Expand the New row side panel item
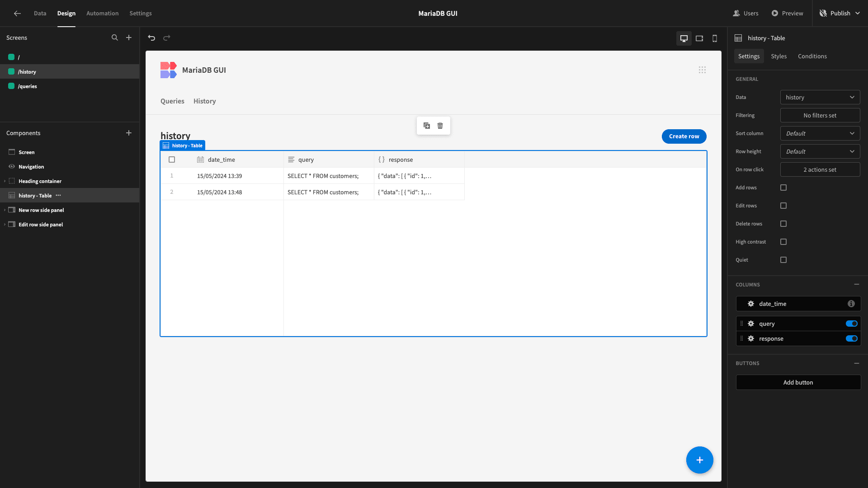Screen dimensions: 868x488 pos(5,210)
